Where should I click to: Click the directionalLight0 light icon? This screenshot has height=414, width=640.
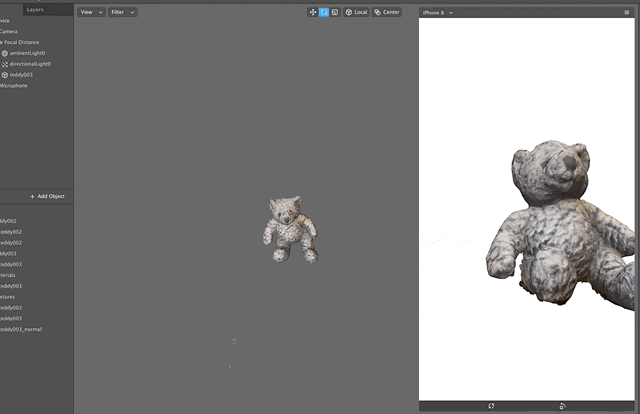coord(4,64)
